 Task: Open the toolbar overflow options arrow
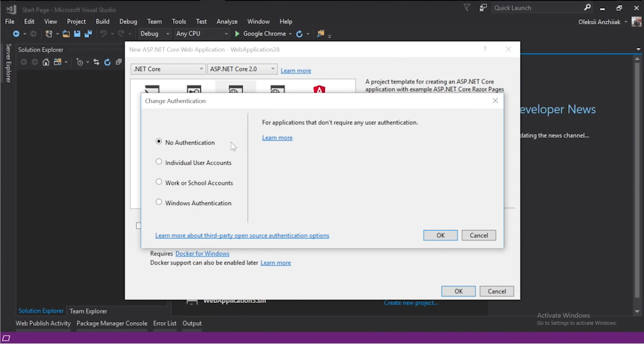[x=330, y=35]
